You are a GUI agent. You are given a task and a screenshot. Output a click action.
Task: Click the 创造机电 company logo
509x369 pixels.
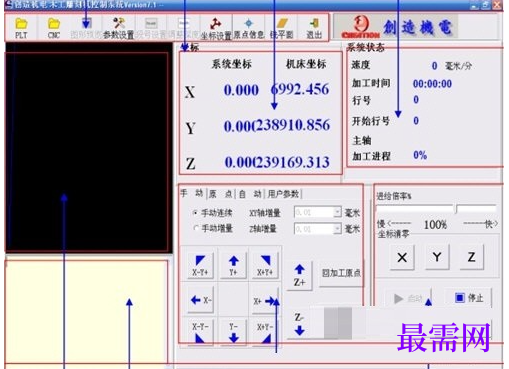point(396,27)
